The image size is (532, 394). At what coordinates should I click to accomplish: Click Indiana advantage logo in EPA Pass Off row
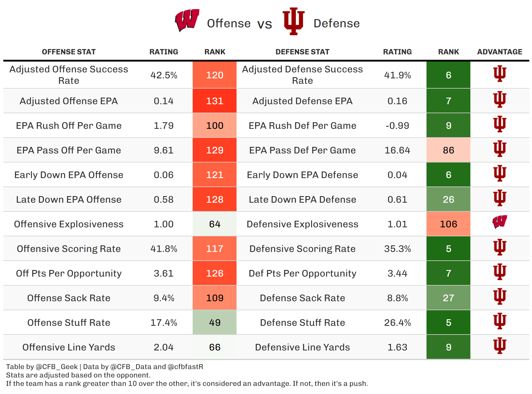[x=500, y=149]
